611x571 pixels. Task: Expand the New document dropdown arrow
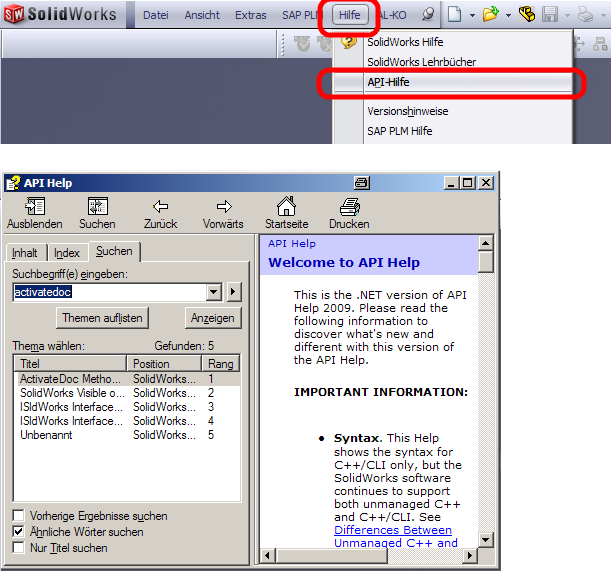tap(472, 16)
